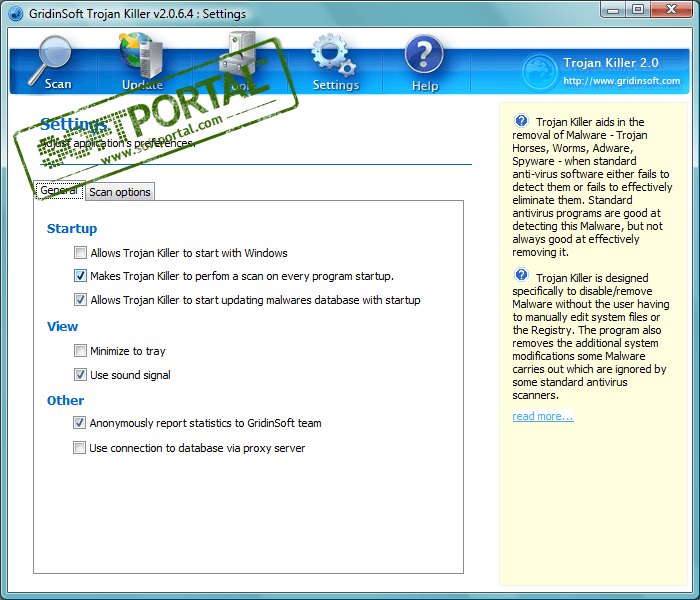
Task: Switch to the Scan options tab
Action: point(120,192)
